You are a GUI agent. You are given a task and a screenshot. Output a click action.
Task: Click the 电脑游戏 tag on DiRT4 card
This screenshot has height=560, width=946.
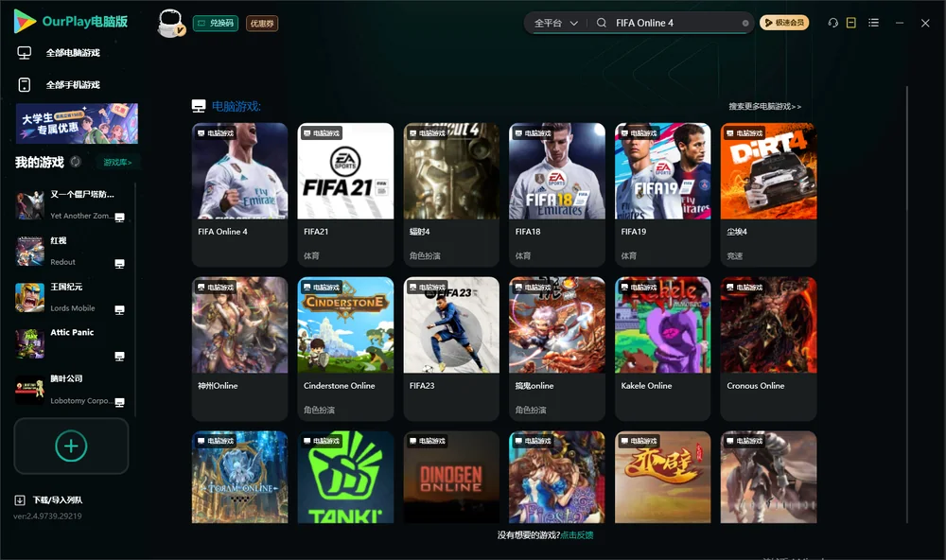coord(745,133)
